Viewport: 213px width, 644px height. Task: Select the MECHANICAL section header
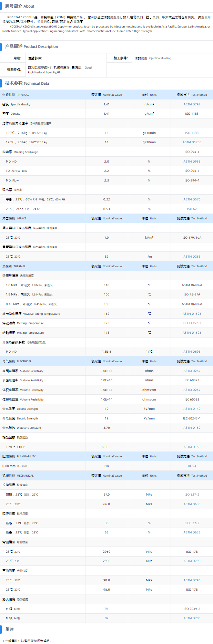pos(18,476)
